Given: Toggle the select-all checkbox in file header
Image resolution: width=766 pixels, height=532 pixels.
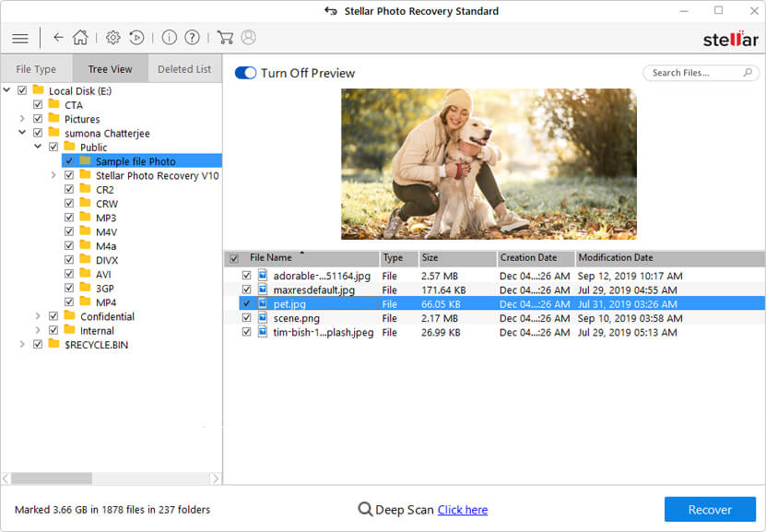Looking at the screenshot, I should click(x=234, y=258).
